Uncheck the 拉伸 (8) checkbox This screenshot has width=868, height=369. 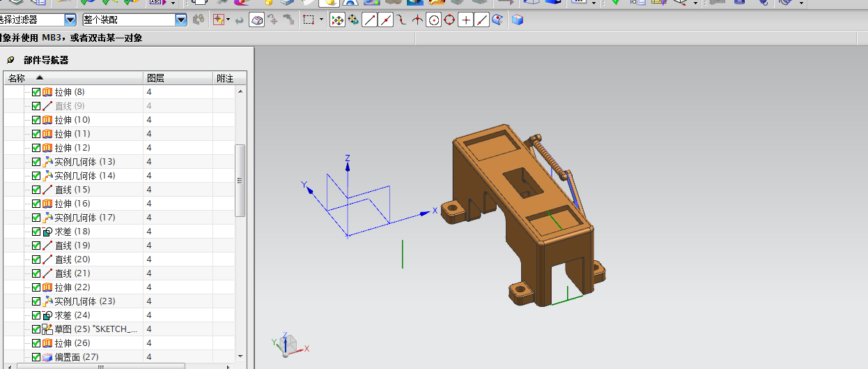pyautogui.click(x=36, y=92)
